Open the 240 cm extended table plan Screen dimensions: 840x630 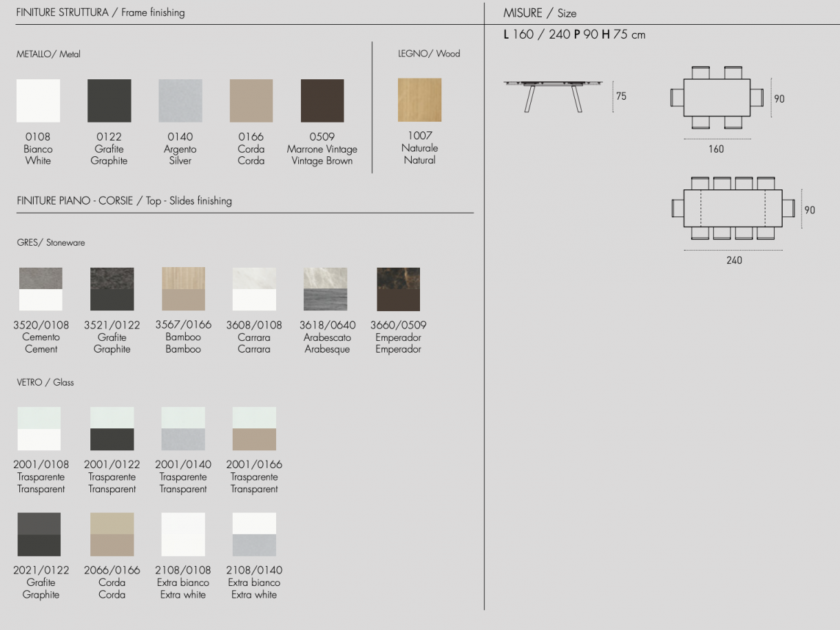click(733, 208)
